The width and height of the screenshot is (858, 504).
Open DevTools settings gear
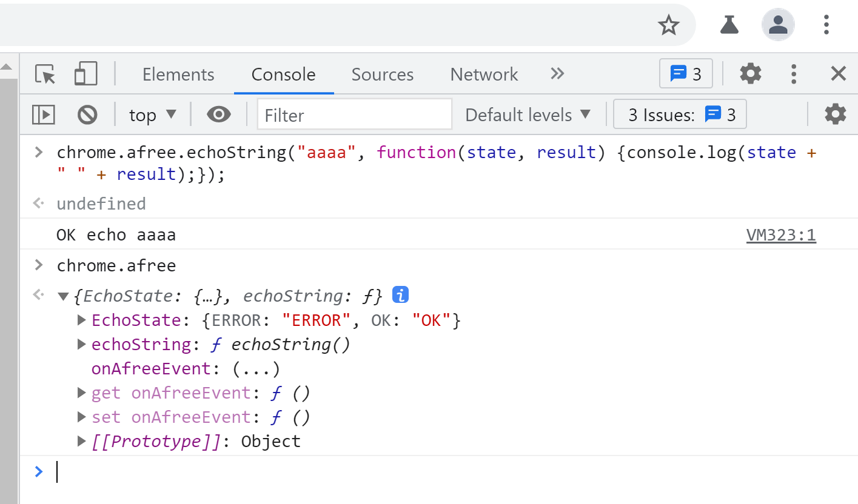click(750, 73)
